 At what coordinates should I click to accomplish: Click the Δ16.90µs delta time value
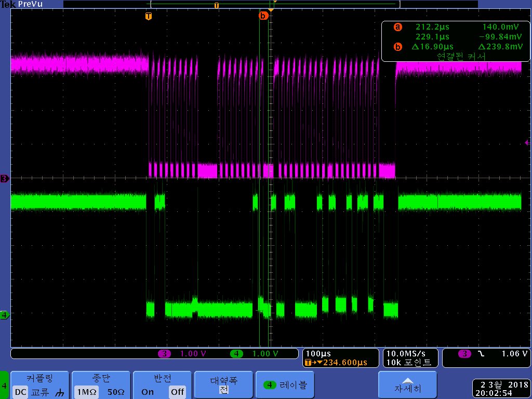coord(432,46)
